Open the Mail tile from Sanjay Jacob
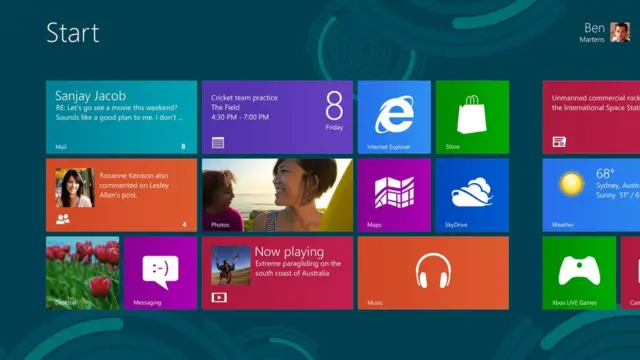 [121, 117]
